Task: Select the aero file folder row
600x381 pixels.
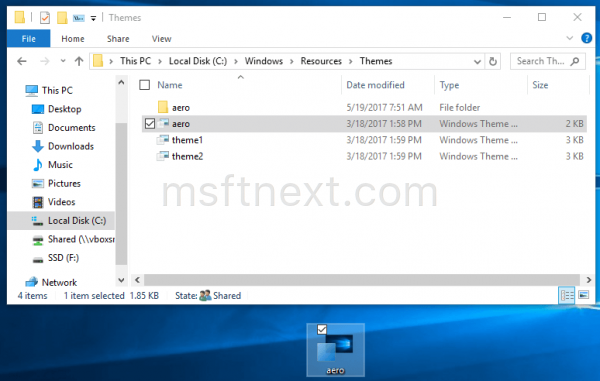Action: pyautogui.click(x=364, y=107)
